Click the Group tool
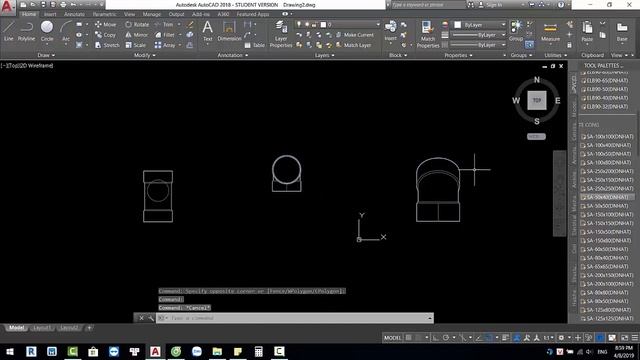The width and height of the screenshot is (640, 360). click(x=516, y=31)
